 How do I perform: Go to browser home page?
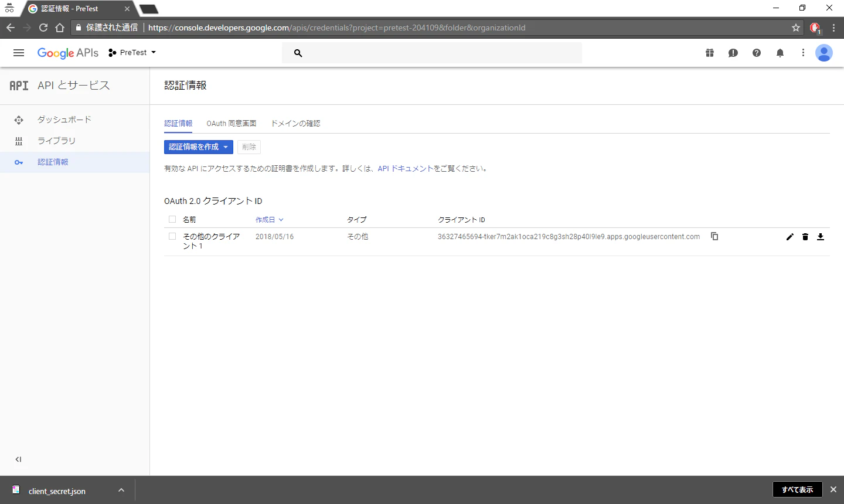60,28
